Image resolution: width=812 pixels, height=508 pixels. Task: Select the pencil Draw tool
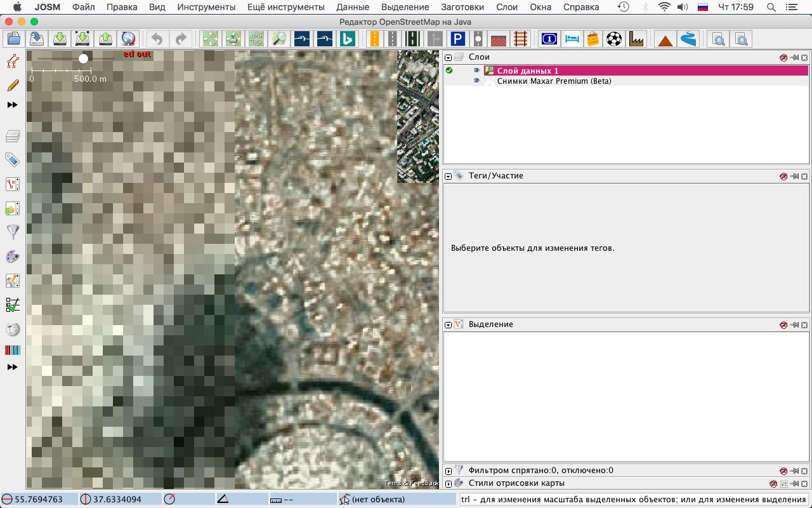pos(12,85)
